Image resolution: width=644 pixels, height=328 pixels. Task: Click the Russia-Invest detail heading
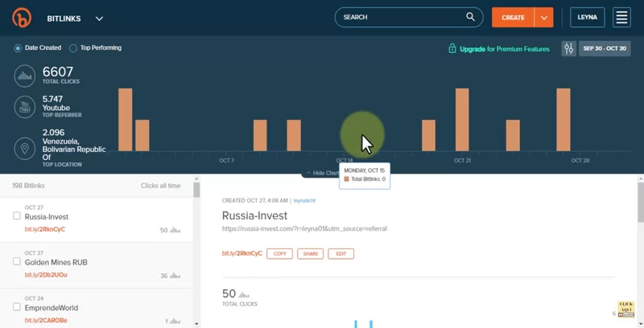point(254,215)
